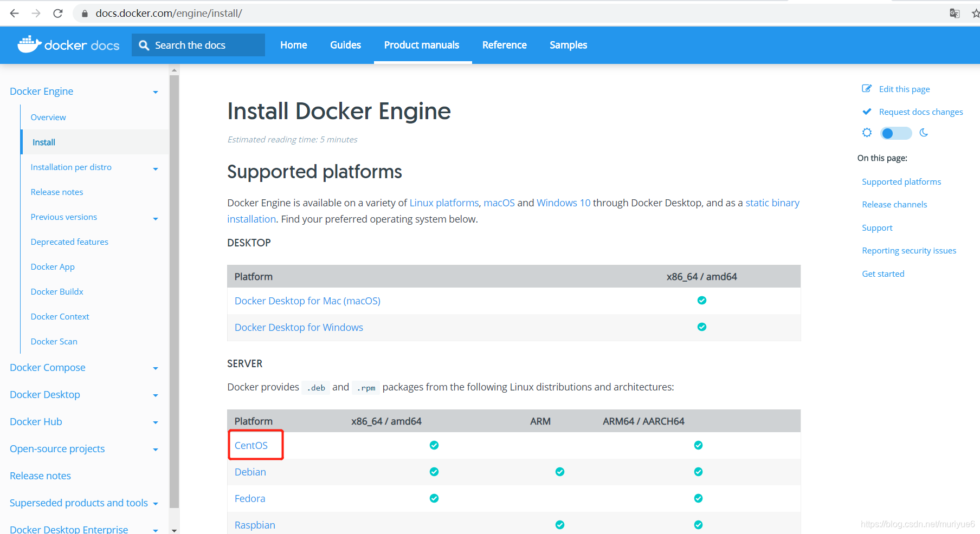
Task: Collapse the Docker Engine sidebar section arrow
Action: coord(156,92)
